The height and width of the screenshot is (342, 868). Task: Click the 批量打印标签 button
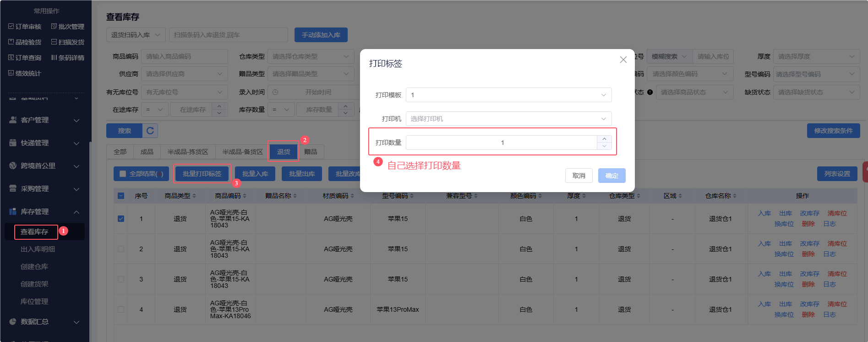[x=202, y=174]
